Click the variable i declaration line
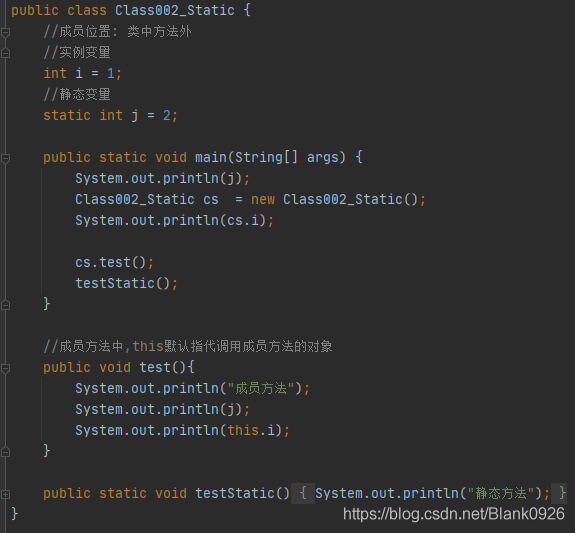 (x=83, y=73)
